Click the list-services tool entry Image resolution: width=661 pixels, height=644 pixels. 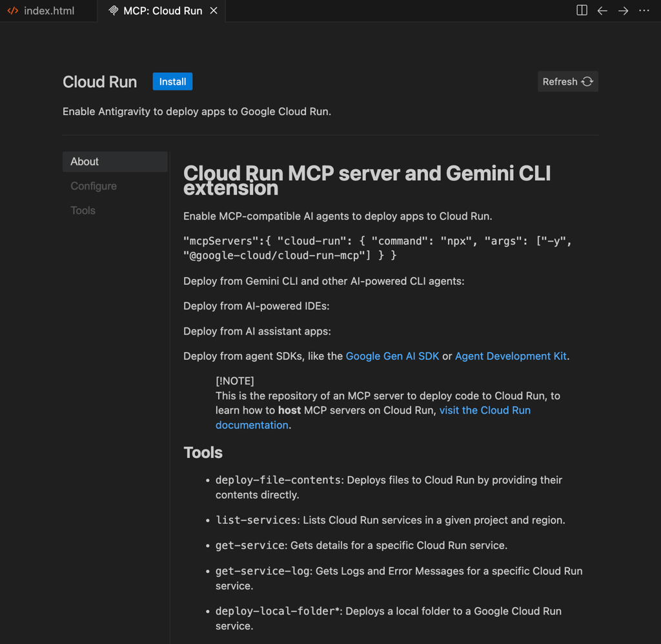coord(391,520)
